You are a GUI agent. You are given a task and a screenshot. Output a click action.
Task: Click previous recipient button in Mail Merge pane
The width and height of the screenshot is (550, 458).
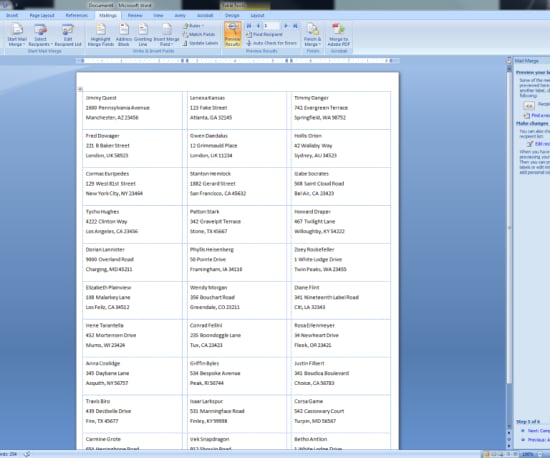pyautogui.click(x=529, y=105)
